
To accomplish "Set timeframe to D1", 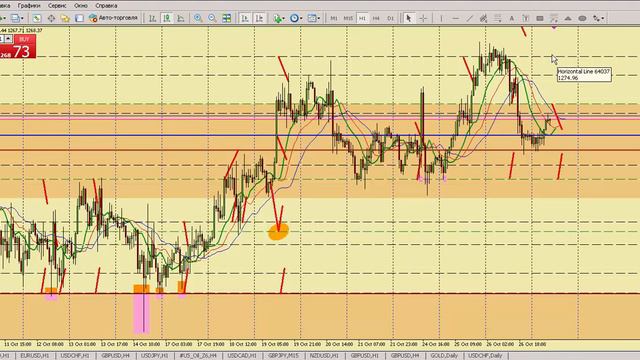I will (391, 18).
